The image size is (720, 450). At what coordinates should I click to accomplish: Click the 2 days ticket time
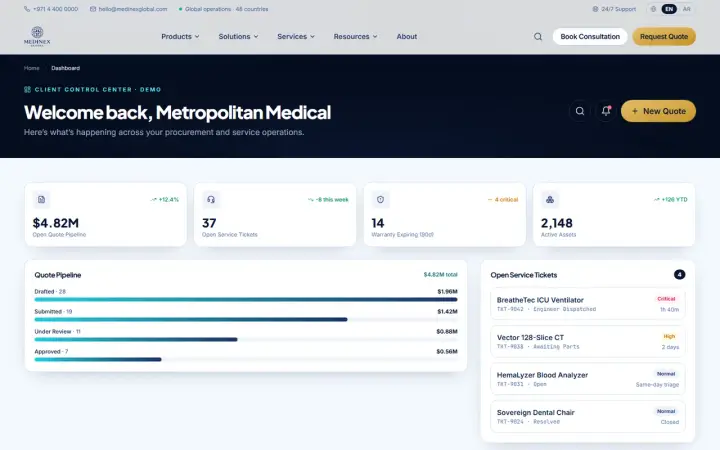tap(670, 347)
